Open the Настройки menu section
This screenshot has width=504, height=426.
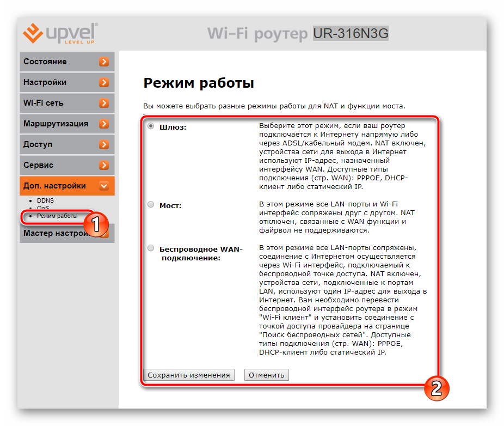click(x=67, y=82)
